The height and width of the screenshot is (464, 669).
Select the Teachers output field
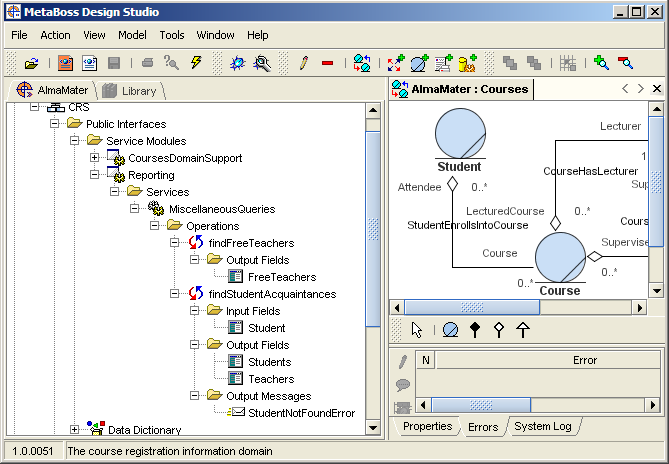point(271,379)
